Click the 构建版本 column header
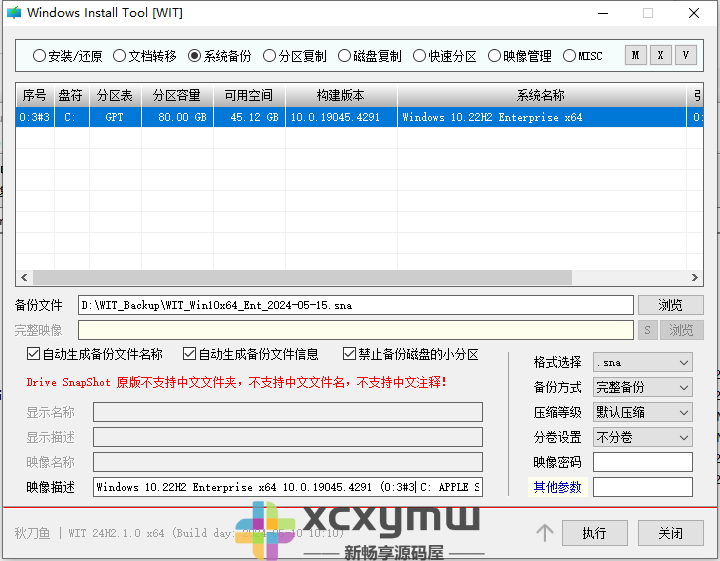This screenshot has height=561, width=720. click(341, 95)
